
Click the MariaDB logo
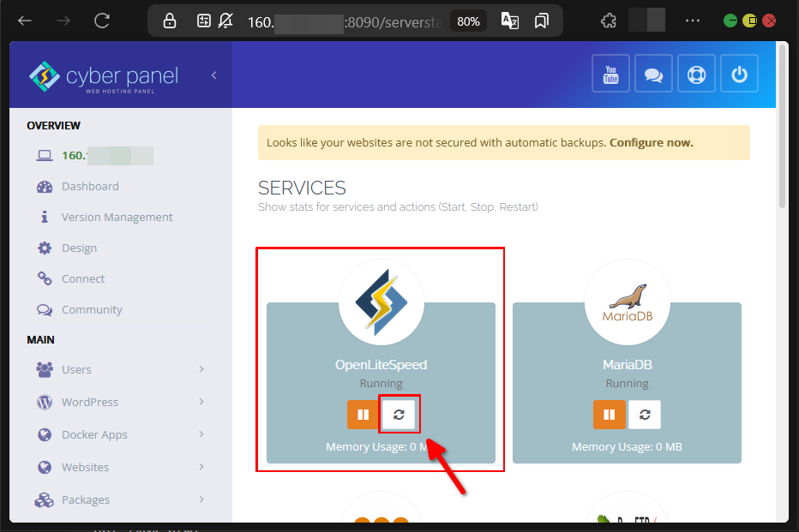click(x=628, y=303)
